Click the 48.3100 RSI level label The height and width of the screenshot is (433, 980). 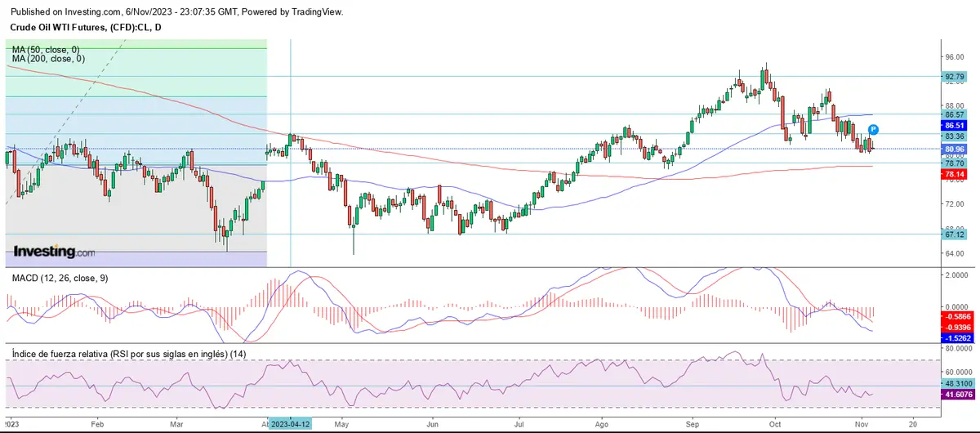tap(955, 382)
